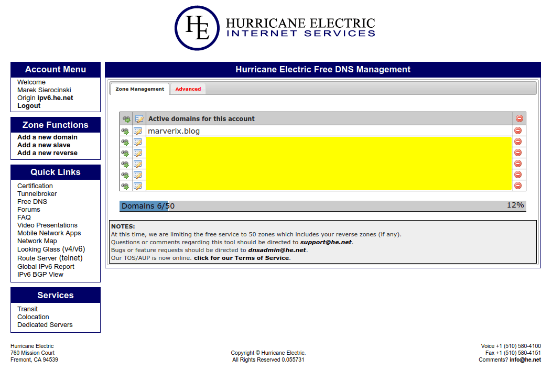Open the Tunnelbroker quick link
This screenshot has height=392, width=552.
click(x=37, y=193)
